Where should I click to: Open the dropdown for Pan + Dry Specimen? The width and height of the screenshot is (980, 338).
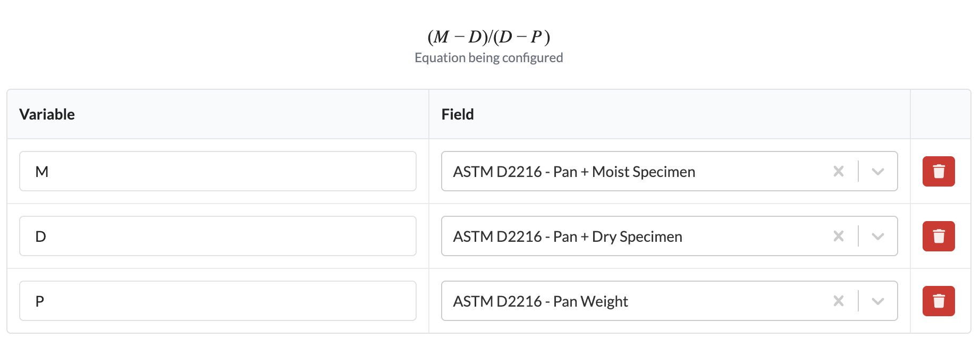(877, 236)
